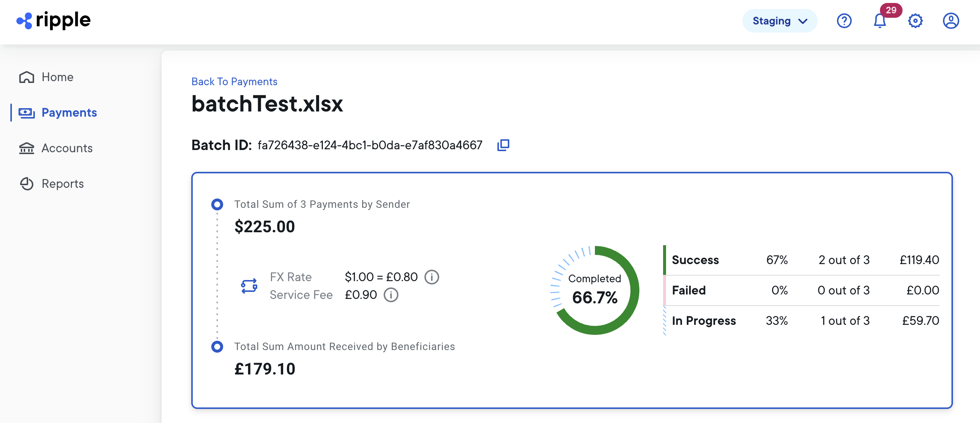
Task: Switch to the Payments section
Action: pos(69,113)
